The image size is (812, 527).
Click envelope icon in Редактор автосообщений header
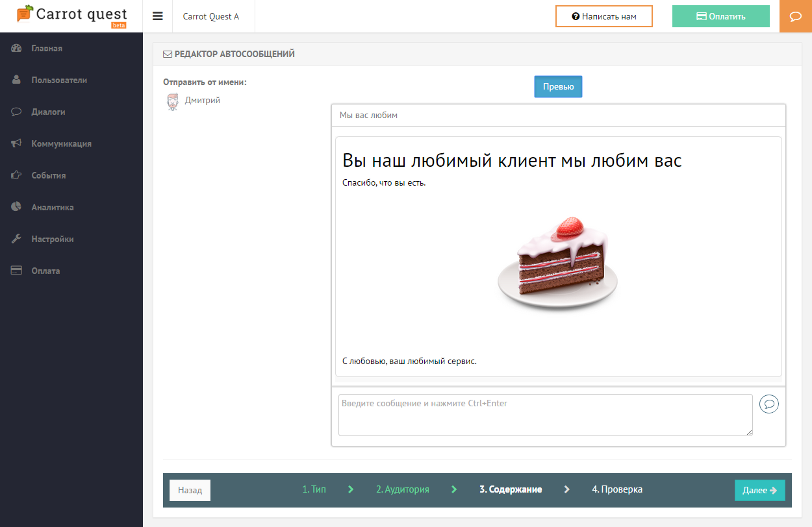coord(167,55)
